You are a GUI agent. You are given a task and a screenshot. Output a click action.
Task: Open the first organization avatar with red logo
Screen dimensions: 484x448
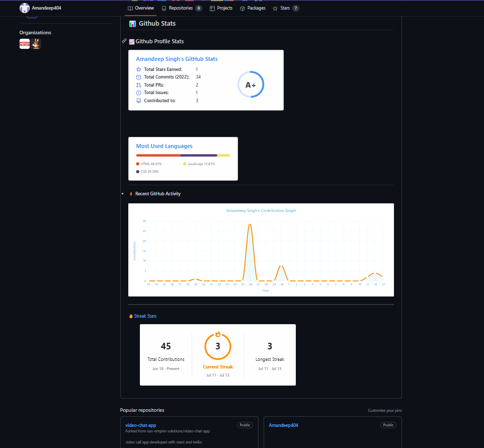coord(24,44)
